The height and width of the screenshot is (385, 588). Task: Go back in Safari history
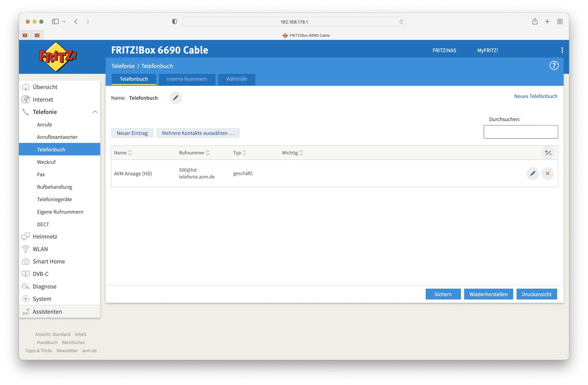coord(76,21)
